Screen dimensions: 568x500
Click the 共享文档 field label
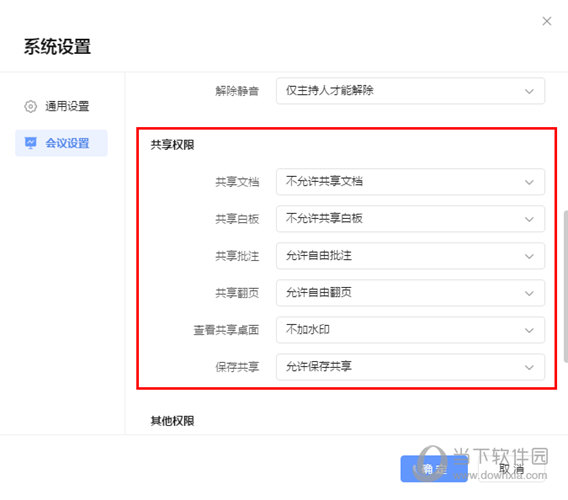tap(237, 182)
